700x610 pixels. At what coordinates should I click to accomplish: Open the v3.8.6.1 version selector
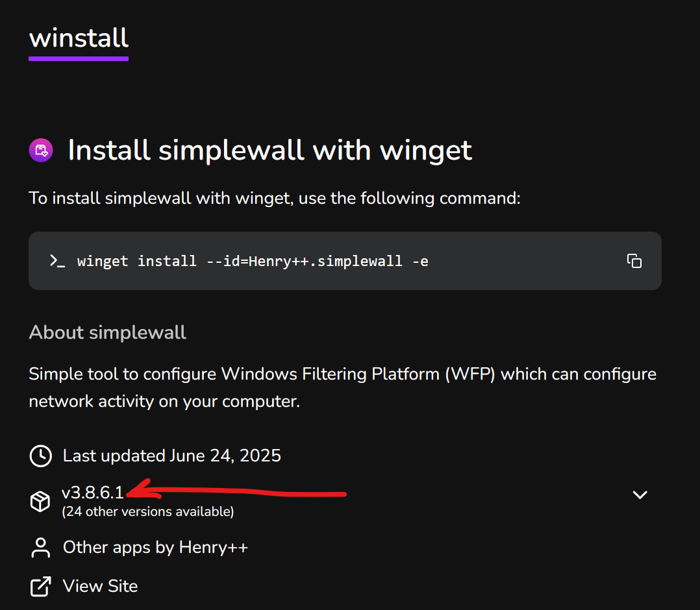coord(93,493)
